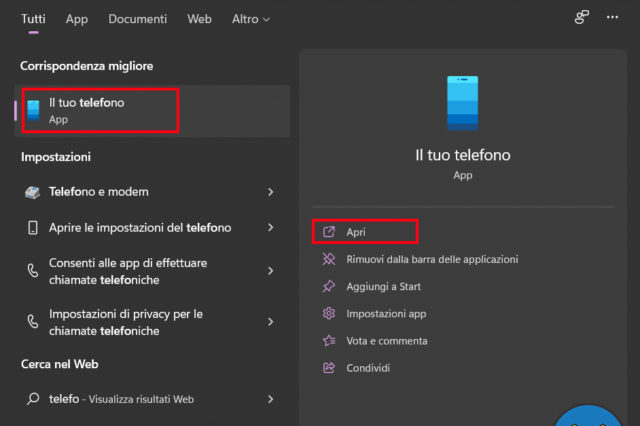Click the Condividi share icon

[x=329, y=368]
